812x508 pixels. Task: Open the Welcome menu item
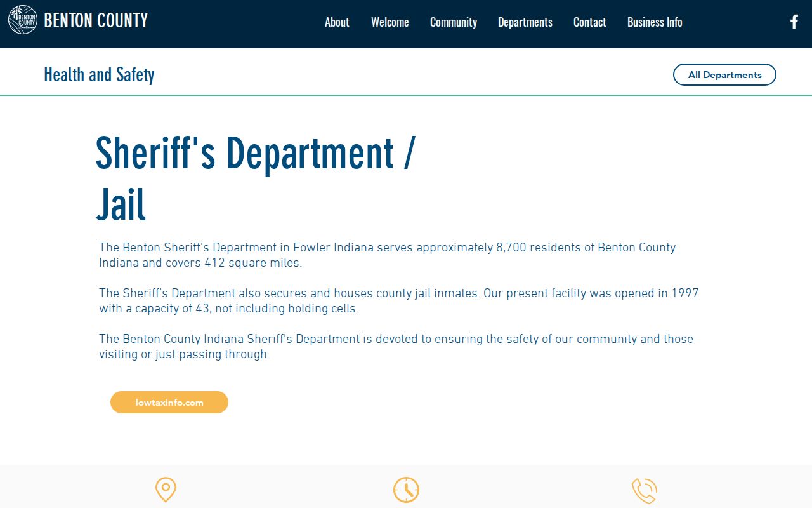click(x=390, y=22)
